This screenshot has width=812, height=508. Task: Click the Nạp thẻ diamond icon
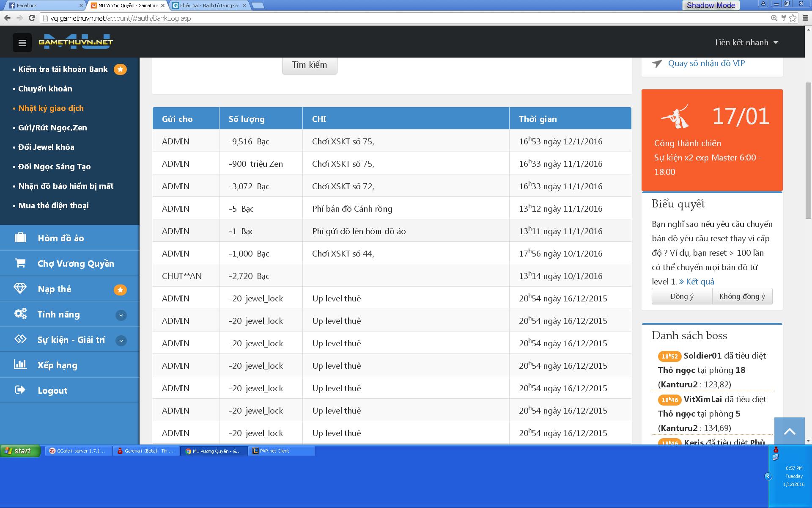[x=20, y=288]
